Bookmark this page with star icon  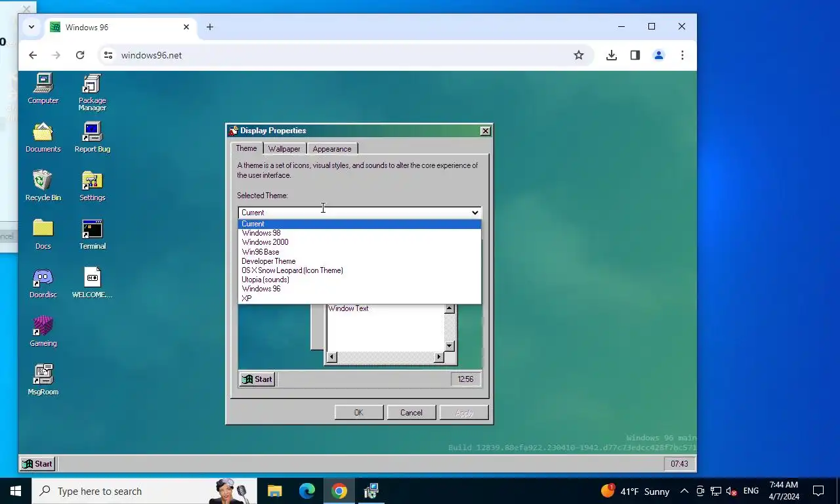click(x=579, y=55)
